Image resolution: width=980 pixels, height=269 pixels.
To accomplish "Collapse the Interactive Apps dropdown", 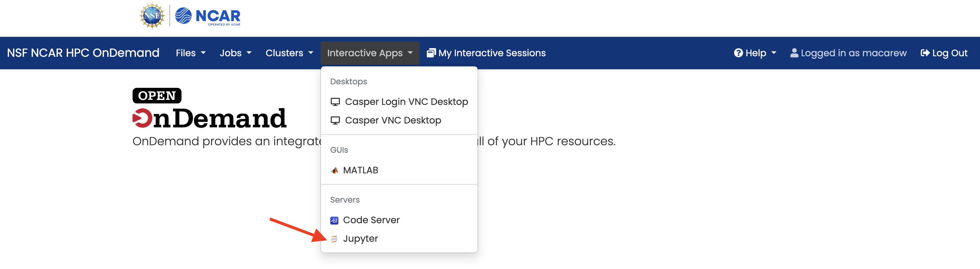I will click(370, 53).
